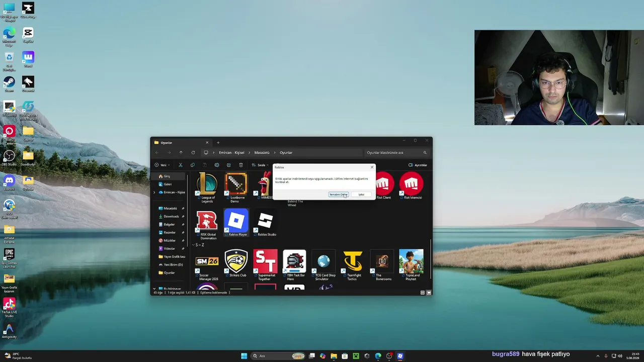The height and width of the screenshot is (362, 644).
Task: Click the Copy icon in Explorer toolbar
Action: click(193, 165)
